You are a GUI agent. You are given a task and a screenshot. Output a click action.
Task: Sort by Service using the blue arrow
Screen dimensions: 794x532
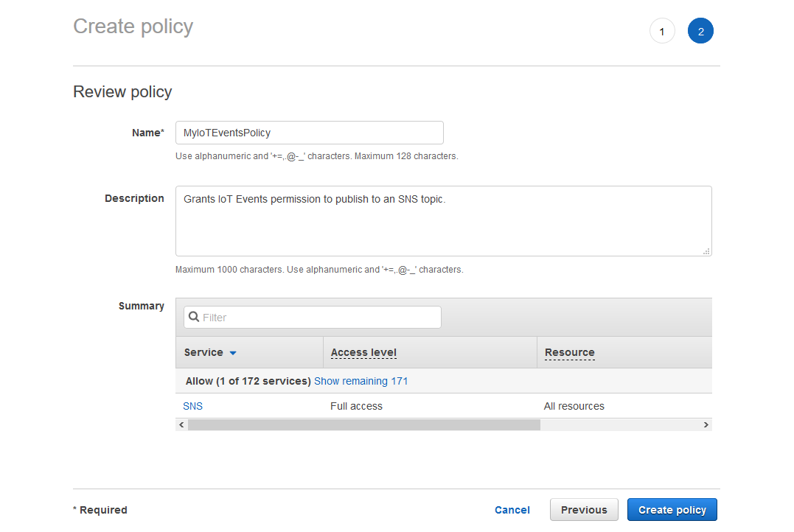(x=233, y=353)
